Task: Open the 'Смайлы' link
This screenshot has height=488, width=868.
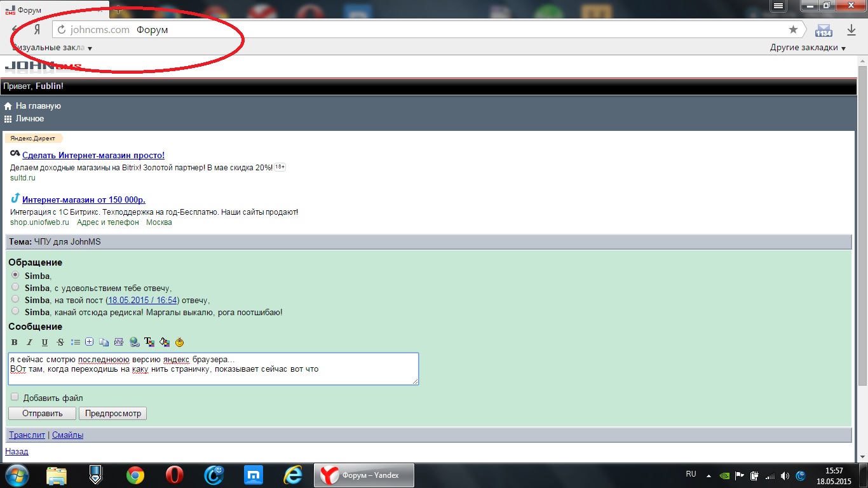Action: coord(67,435)
